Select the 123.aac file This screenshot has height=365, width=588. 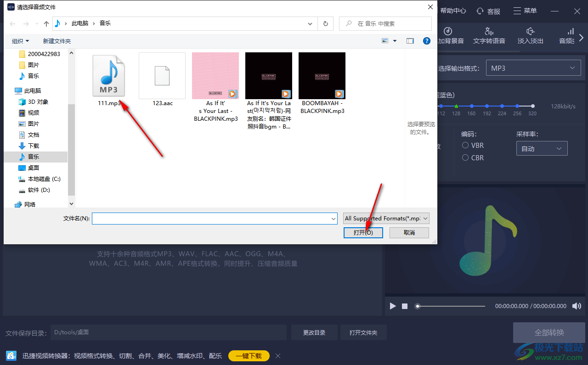(162, 76)
